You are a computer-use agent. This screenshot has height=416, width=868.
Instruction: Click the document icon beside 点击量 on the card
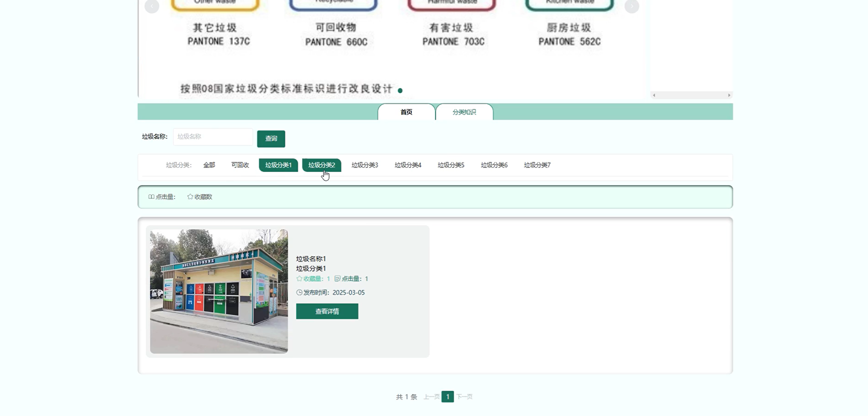338,278
